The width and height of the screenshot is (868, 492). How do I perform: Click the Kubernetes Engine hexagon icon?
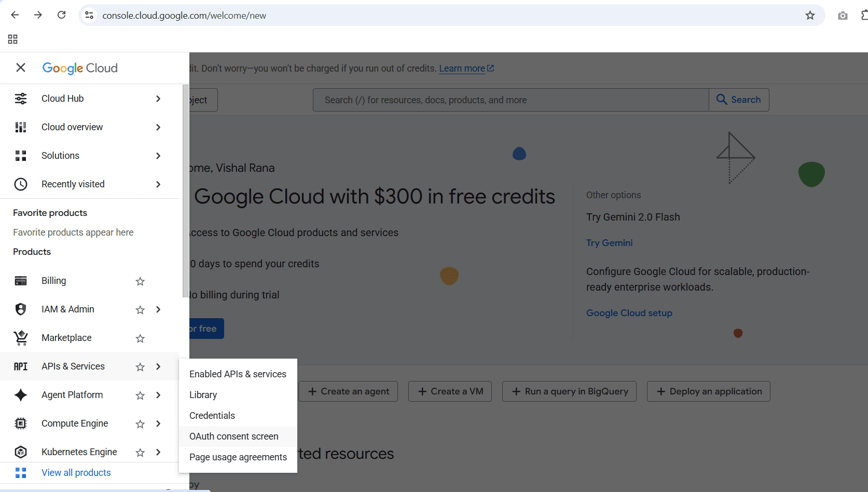(21, 452)
